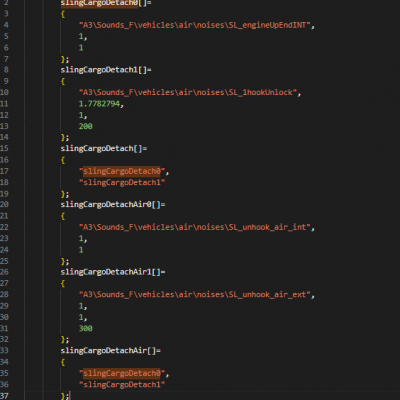Click highlighted slingCargoDetach0 on line 17
This screenshot has width=400, height=400.
(x=122, y=171)
